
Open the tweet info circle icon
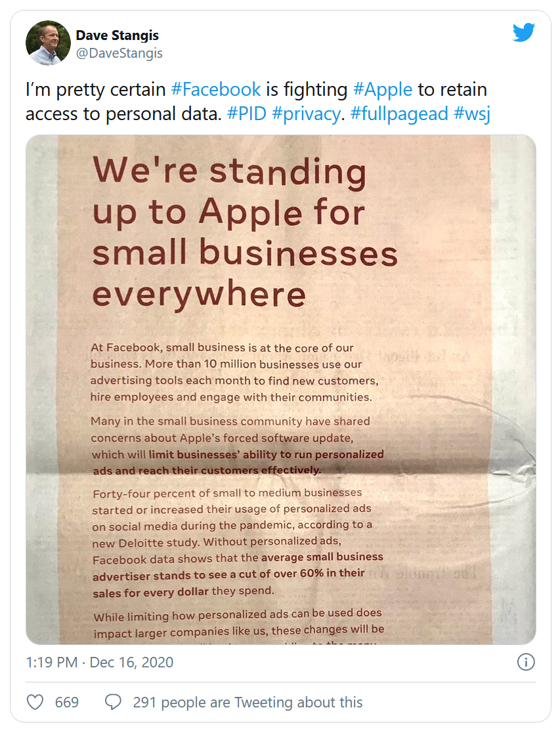click(x=526, y=662)
